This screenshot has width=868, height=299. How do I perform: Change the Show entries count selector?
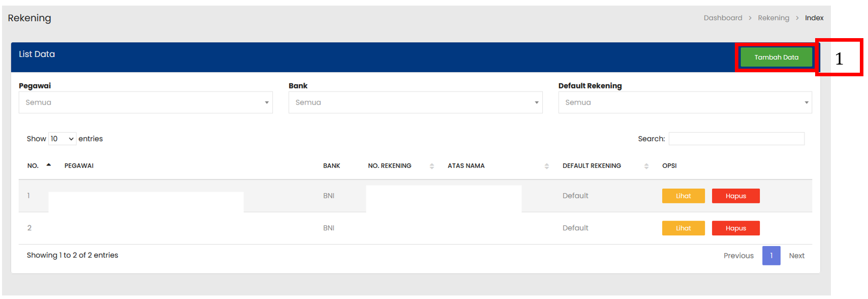(x=62, y=139)
